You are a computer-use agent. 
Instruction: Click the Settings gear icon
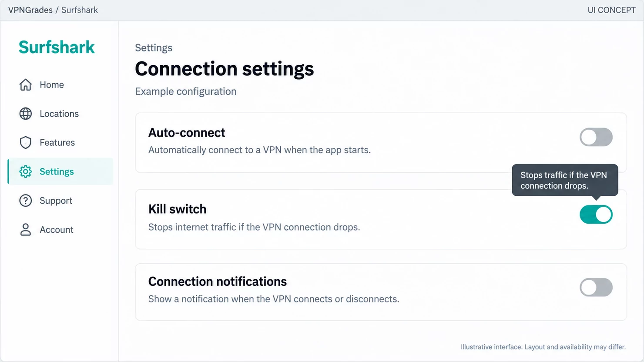pyautogui.click(x=26, y=171)
